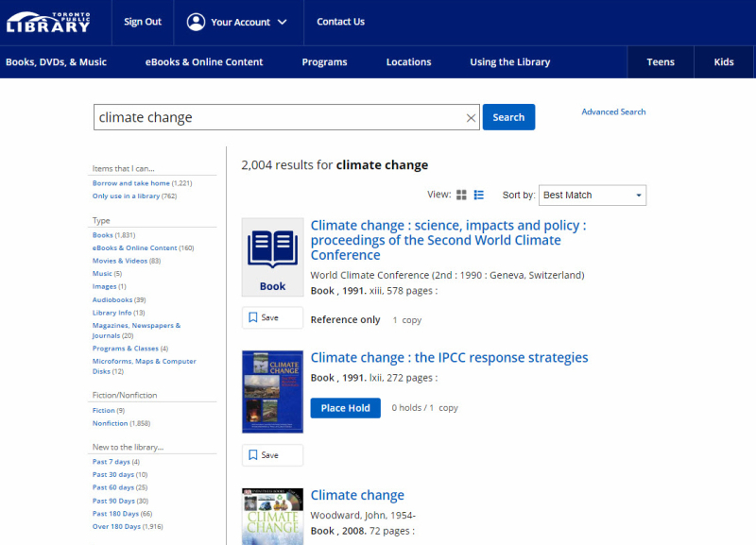This screenshot has width=756, height=545.
Task: Open the Books, DVDs, & Music menu
Action: 58,61
